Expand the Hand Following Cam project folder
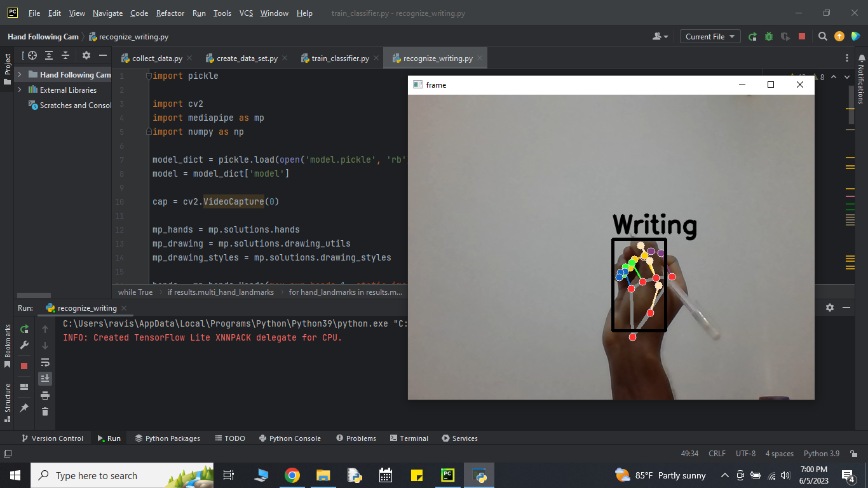This screenshot has width=868, height=488. pyautogui.click(x=20, y=74)
